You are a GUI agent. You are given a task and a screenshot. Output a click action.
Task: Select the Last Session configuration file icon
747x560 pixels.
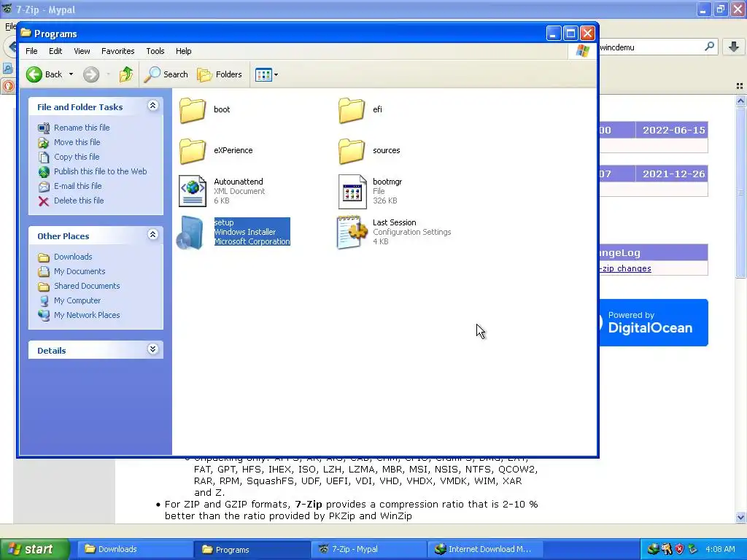[x=352, y=233]
